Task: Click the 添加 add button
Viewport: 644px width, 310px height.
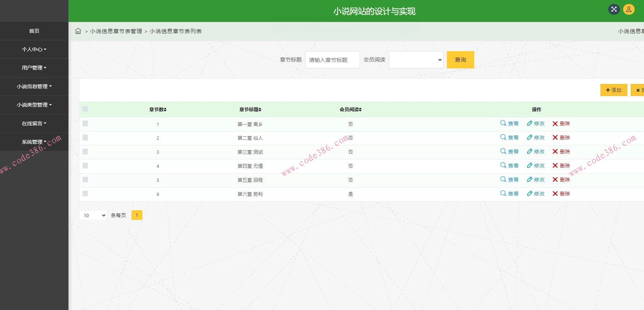Action: (614, 90)
